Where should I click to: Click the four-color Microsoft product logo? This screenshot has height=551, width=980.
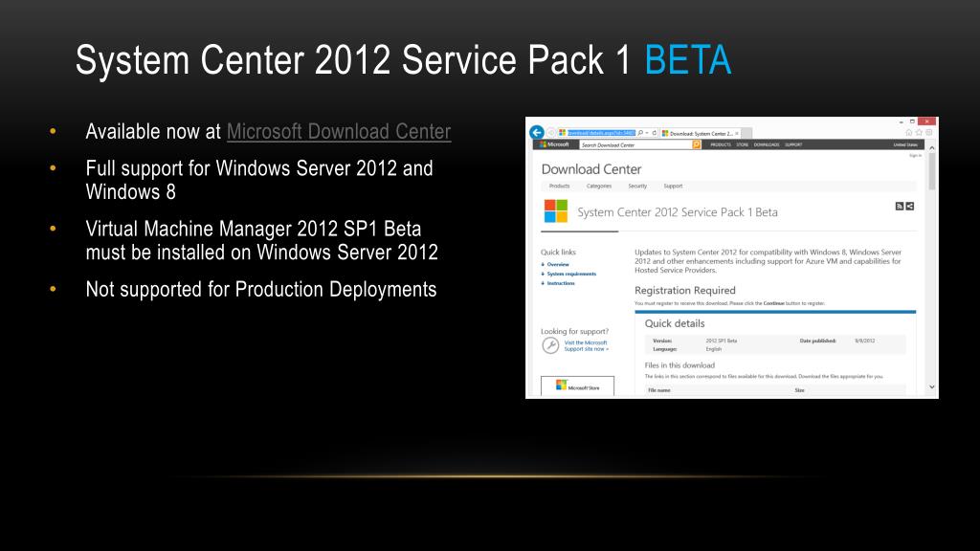pos(556,211)
